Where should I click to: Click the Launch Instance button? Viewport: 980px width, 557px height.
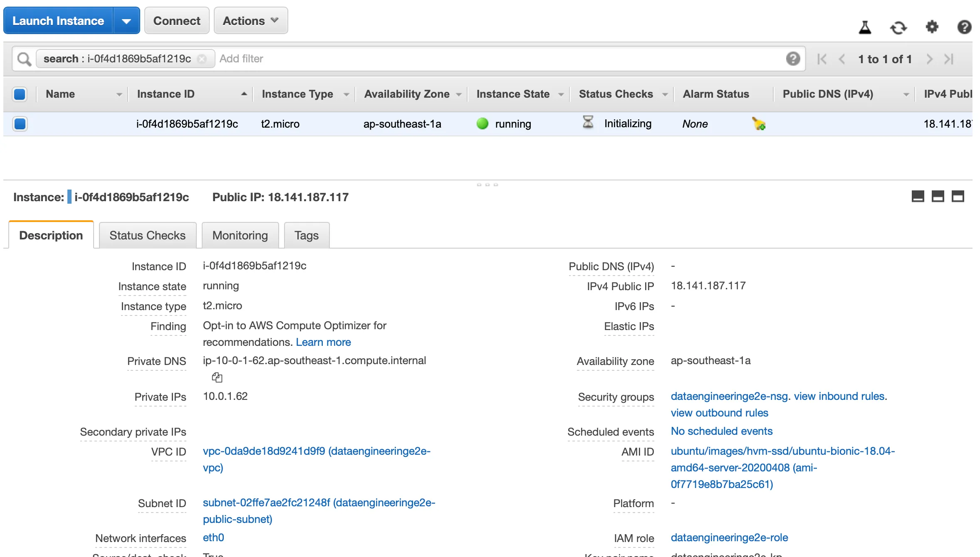pyautogui.click(x=58, y=21)
